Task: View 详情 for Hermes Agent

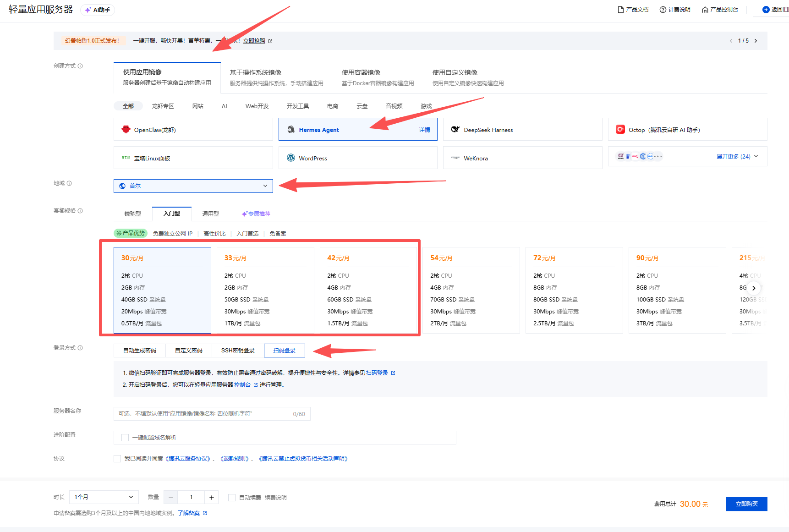Action: pos(424,130)
